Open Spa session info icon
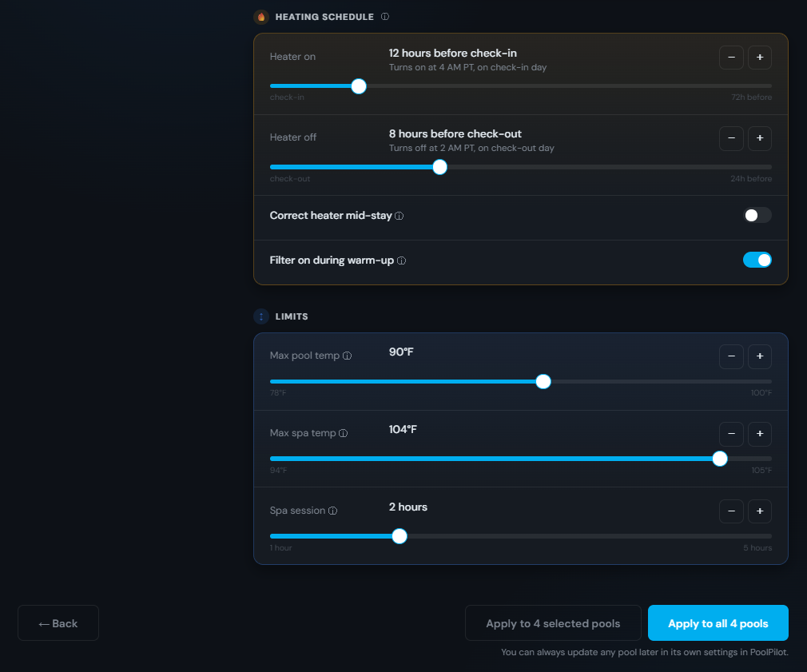This screenshot has width=807, height=672. (x=333, y=511)
